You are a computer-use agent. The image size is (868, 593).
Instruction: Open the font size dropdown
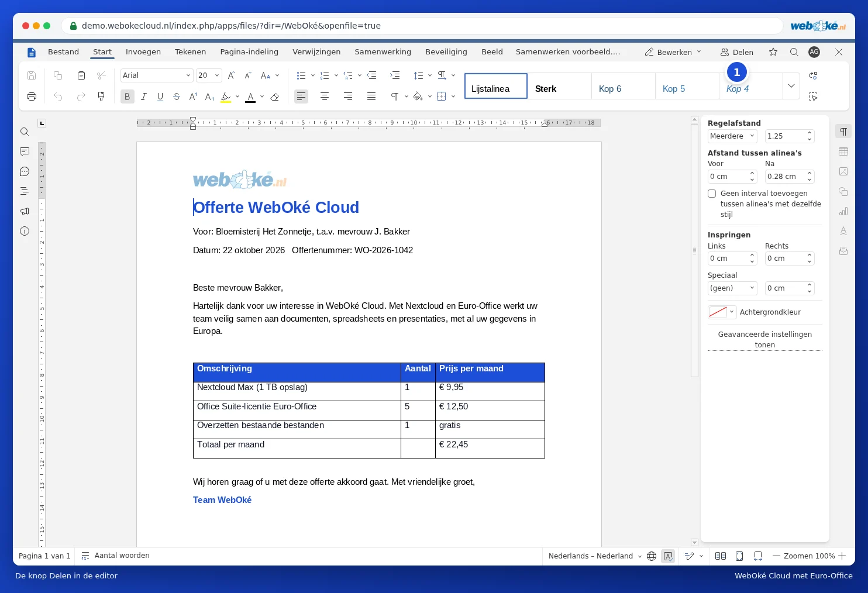217,75
